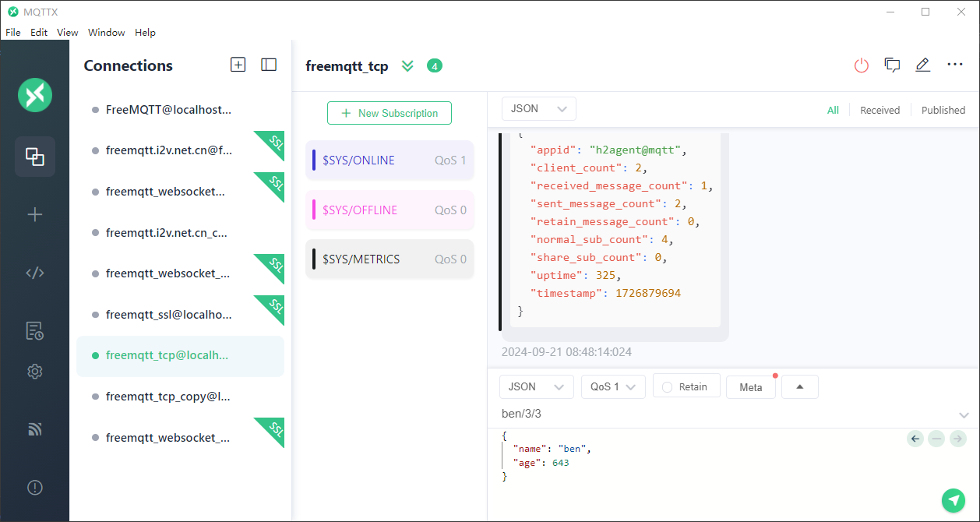Viewport: 980px width, 522px height.
Task: Open more options via the ellipsis icon
Action: tap(954, 65)
